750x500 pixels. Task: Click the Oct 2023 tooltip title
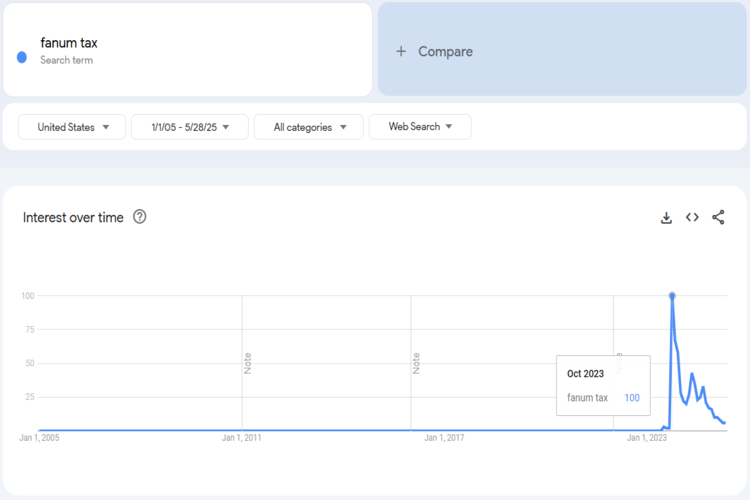[x=585, y=374]
